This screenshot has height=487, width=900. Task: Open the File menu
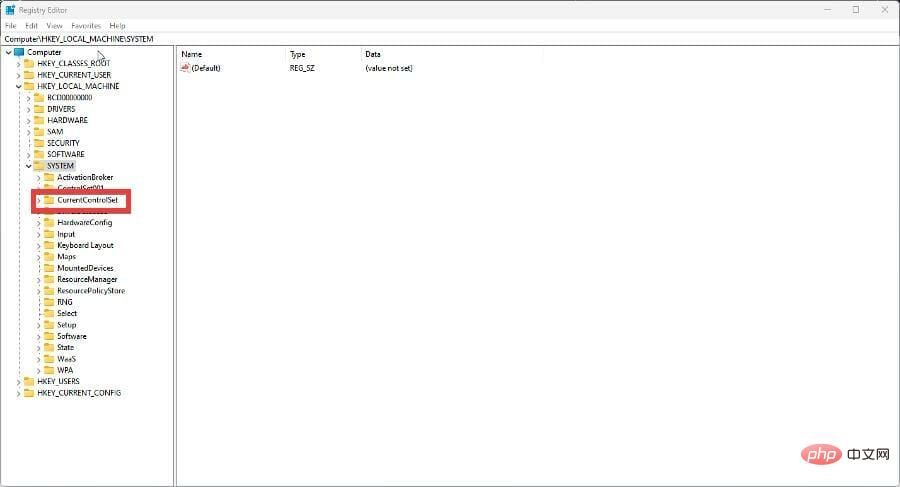(10, 26)
